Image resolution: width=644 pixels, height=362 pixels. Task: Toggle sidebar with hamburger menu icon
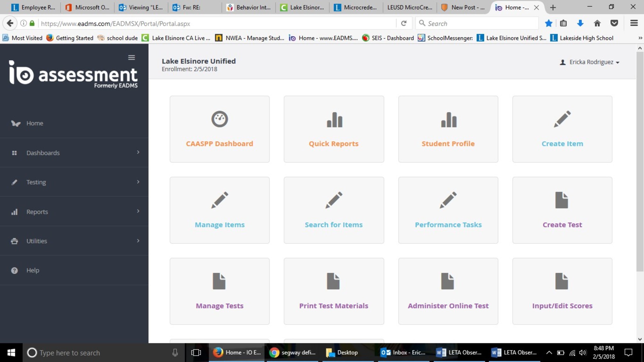131,57
